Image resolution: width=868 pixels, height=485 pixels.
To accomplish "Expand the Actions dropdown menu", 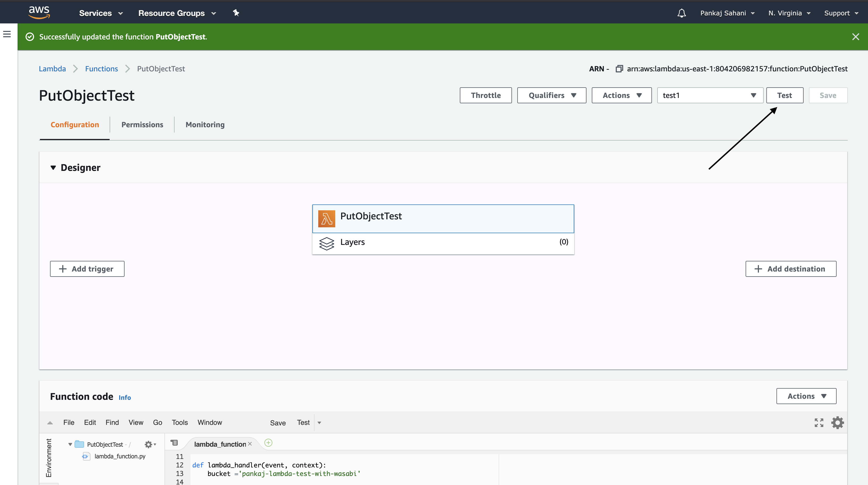I will pos(621,95).
